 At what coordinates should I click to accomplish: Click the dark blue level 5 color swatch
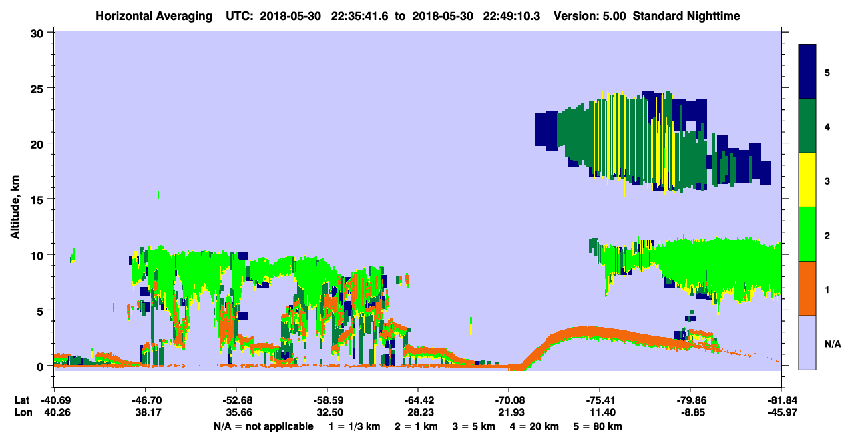click(x=807, y=71)
